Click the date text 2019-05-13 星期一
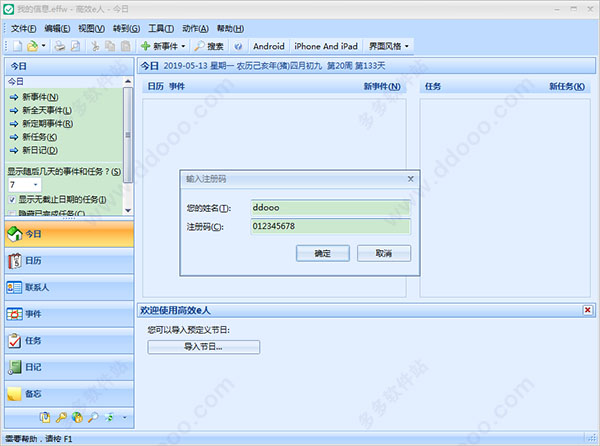 (x=199, y=66)
